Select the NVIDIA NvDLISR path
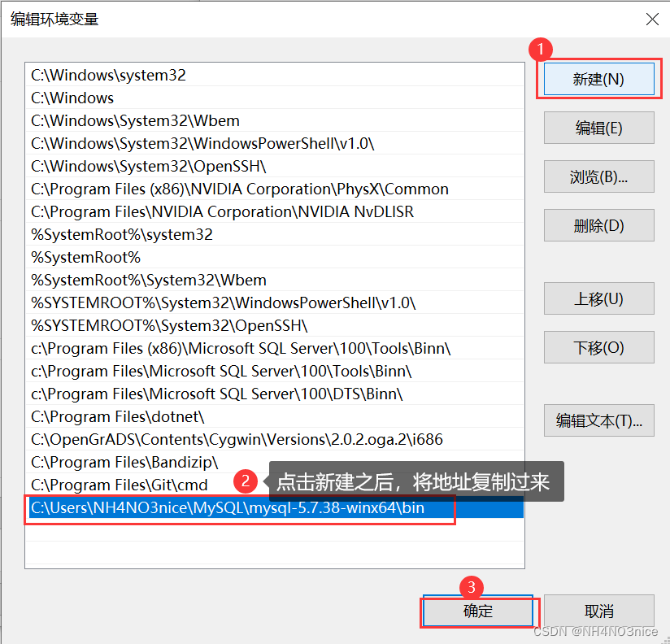670x644 pixels. [275, 211]
